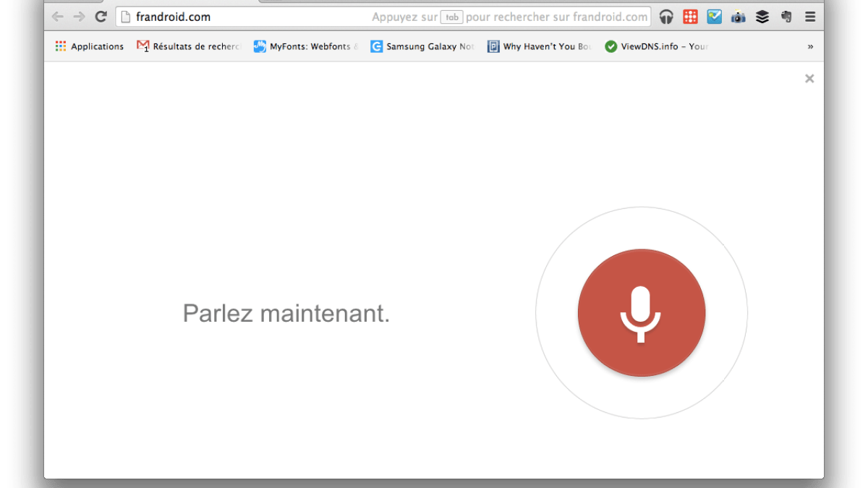Reload the current page
This screenshot has width=868, height=488.
(x=101, y=17)
